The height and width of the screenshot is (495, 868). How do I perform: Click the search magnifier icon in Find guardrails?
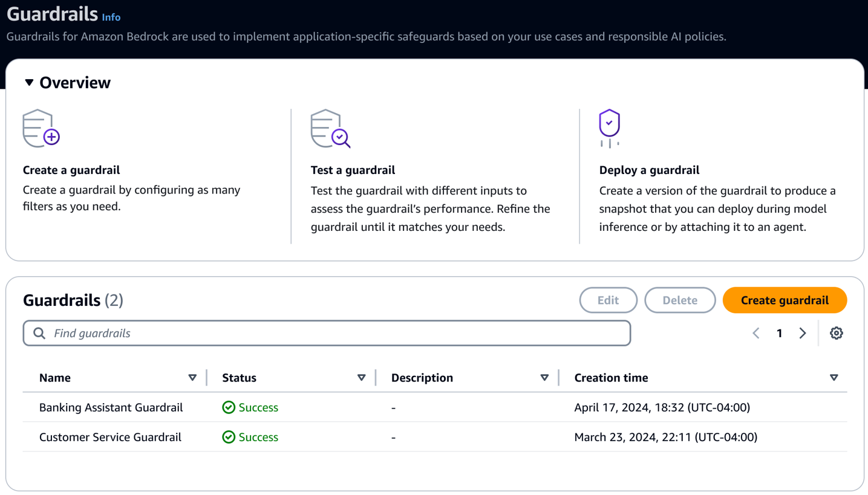pyautogui.click(x=39, y=333)
